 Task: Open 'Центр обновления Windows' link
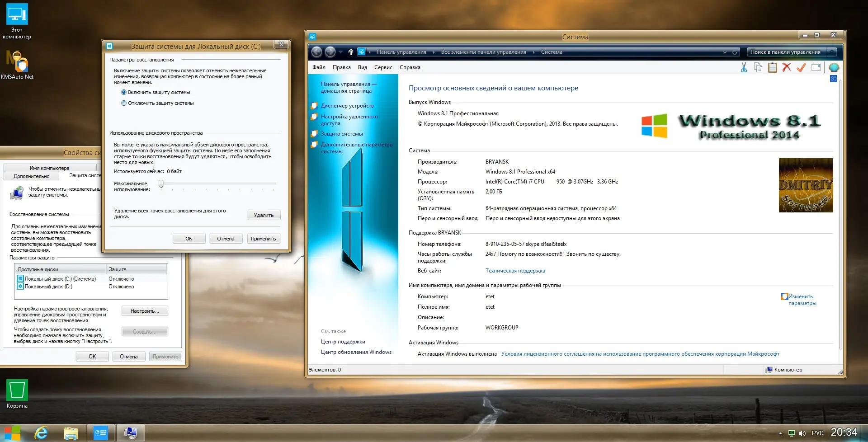pos(356,352)
